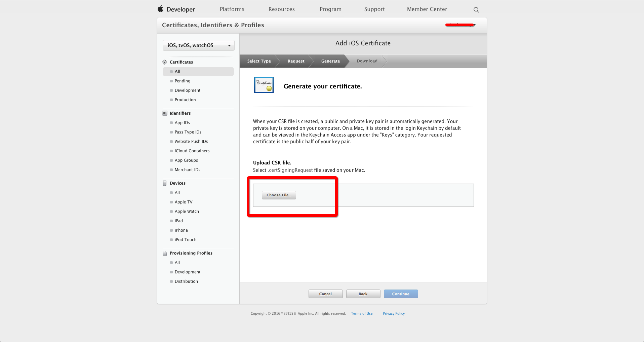Open the Platforms menu

232,9
